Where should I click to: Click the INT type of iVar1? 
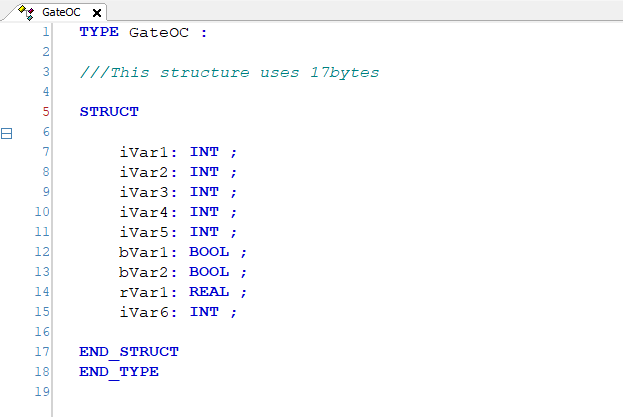[x=204, y=152]
